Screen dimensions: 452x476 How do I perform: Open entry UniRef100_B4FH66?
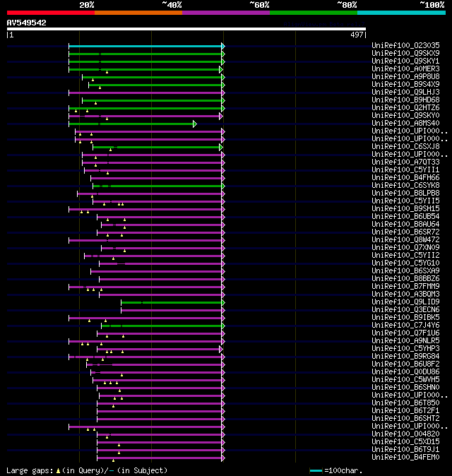pyautogui.click(x=405, y=177)
